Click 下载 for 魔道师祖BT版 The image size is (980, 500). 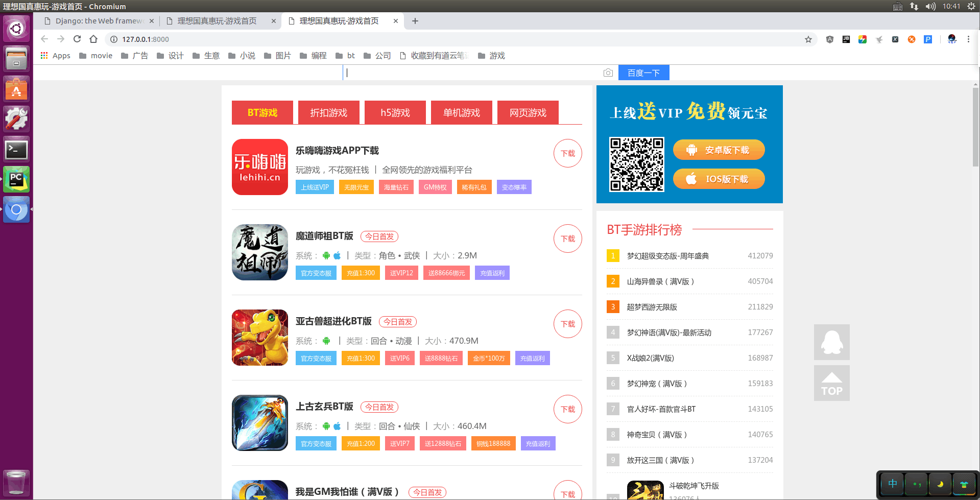(x=568, y=239)
